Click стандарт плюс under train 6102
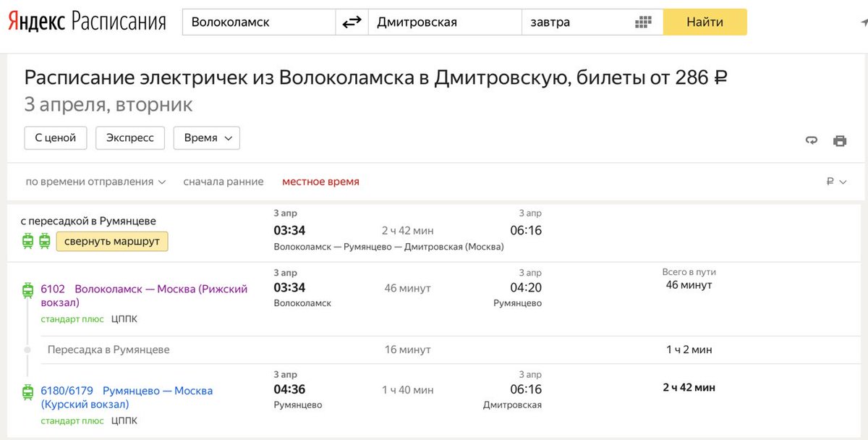 (x=72, y=318)
